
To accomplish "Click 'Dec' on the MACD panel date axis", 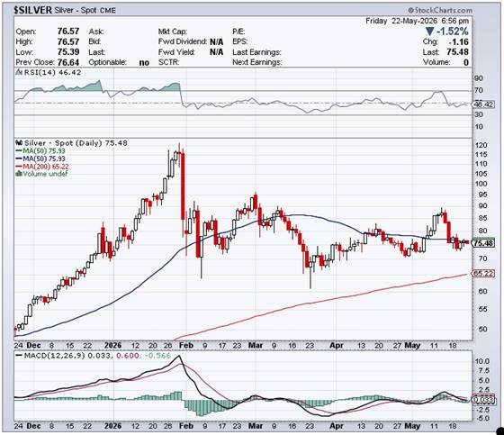I will pyautogui.click(x=34, y=426).
